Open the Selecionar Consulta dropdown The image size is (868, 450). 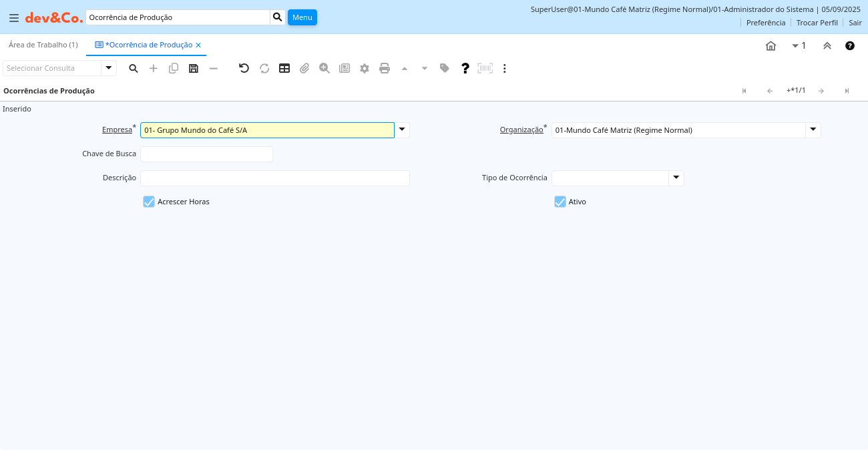[x=108, y=68]
